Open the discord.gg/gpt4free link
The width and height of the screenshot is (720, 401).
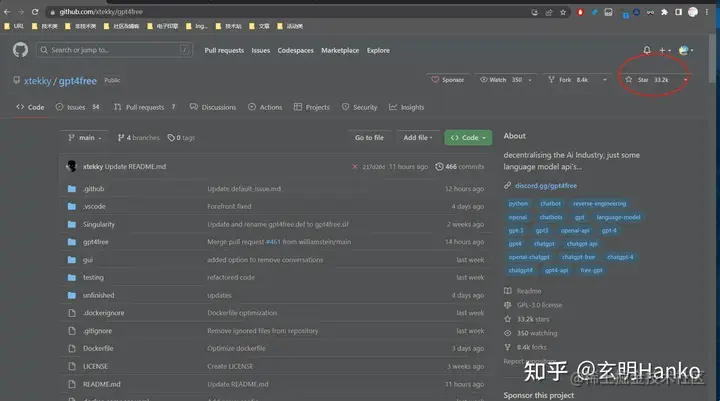[546, 186]
